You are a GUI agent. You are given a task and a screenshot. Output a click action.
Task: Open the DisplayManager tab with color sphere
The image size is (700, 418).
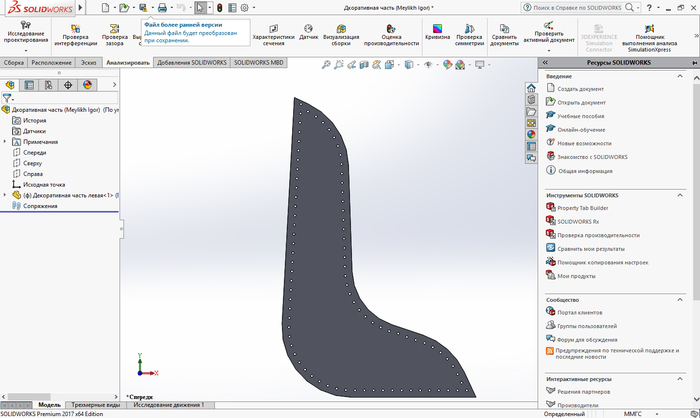87,85
